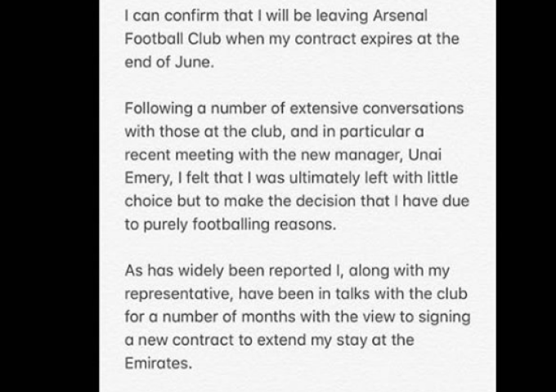Click the word "months"
The width and height of the screenshot is (556, 392).
[268, 317]
